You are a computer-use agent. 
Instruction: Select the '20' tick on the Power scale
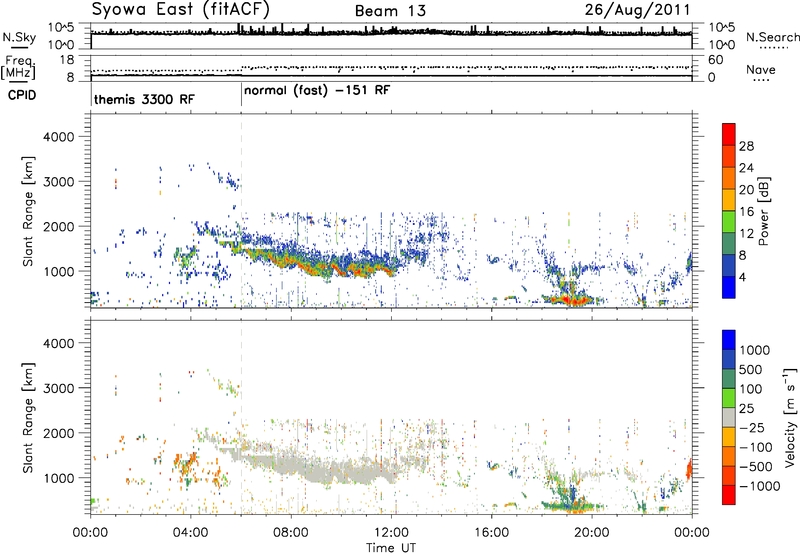[x=746, y=190]
